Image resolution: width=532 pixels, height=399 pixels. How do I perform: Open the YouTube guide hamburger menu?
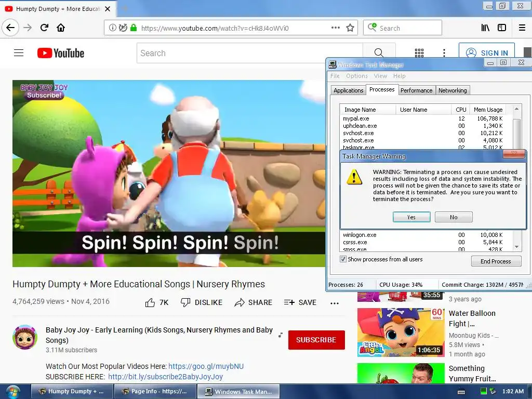[x=19, y=53]
